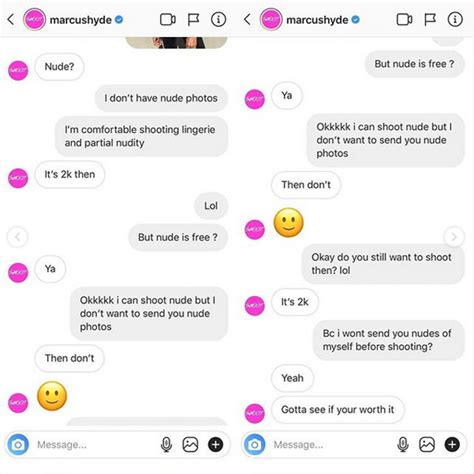Open info icon in left chat header
The width and height of the screenshot is (474, 474).
(x=218, y=20)
